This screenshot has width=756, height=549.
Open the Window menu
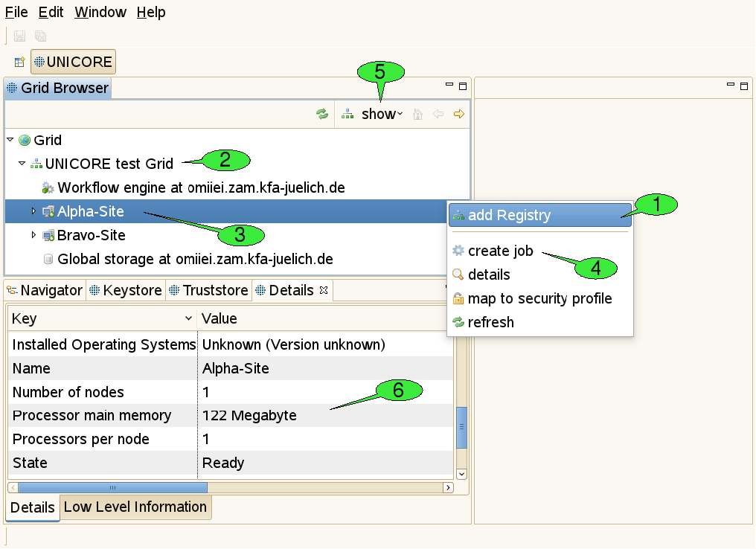click(x=100, y=12)
